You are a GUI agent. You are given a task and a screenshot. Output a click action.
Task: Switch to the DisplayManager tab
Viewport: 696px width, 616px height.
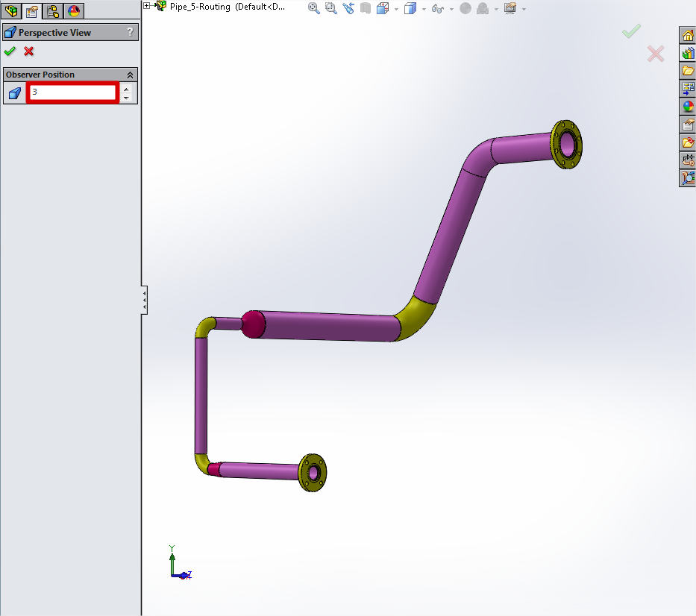click(73, 10)
